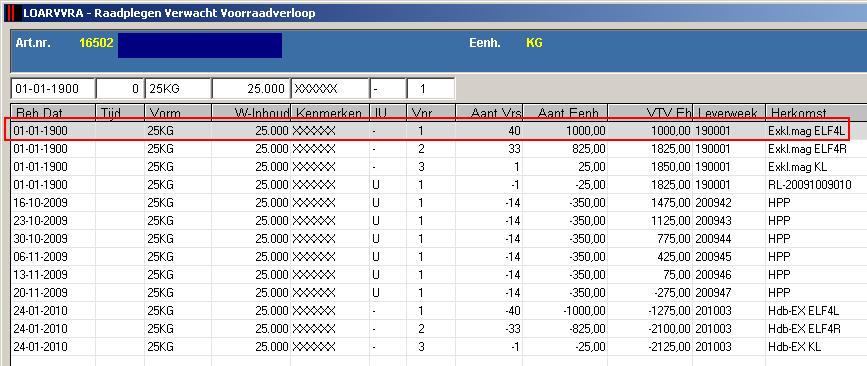Click the Vorm filter field 25KG
The height and width of the screenshot is (366, 867).
[x=178, y=89]
